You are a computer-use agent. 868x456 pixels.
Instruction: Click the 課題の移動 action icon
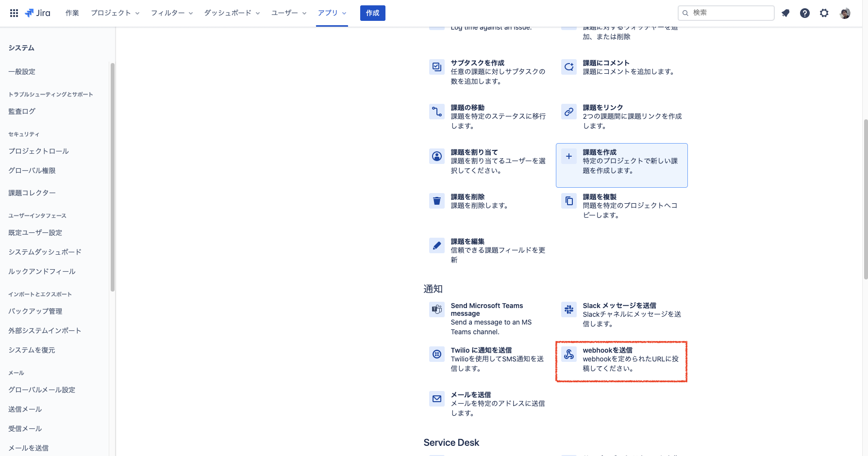pos(437,112)
